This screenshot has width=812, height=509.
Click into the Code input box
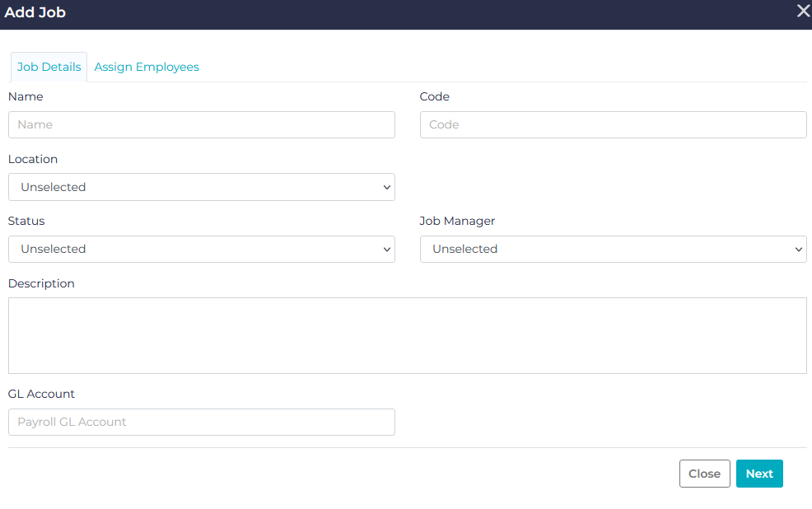tap(613, 124)
